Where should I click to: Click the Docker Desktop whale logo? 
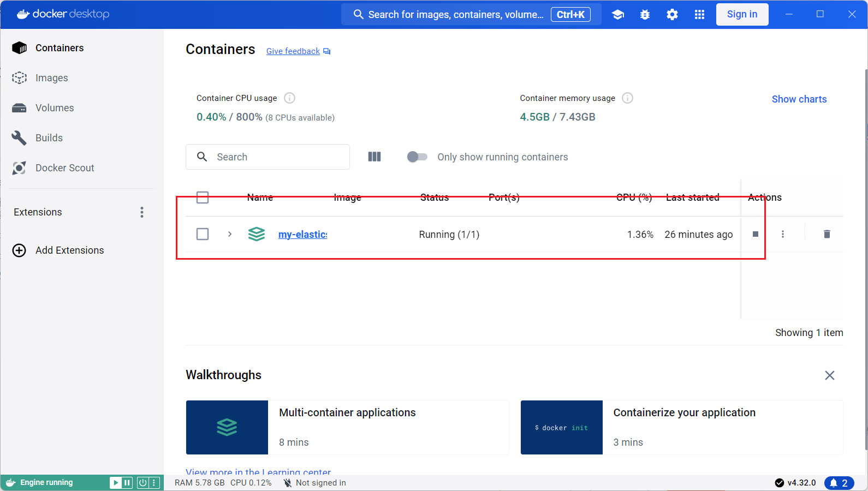coord(23,14)
